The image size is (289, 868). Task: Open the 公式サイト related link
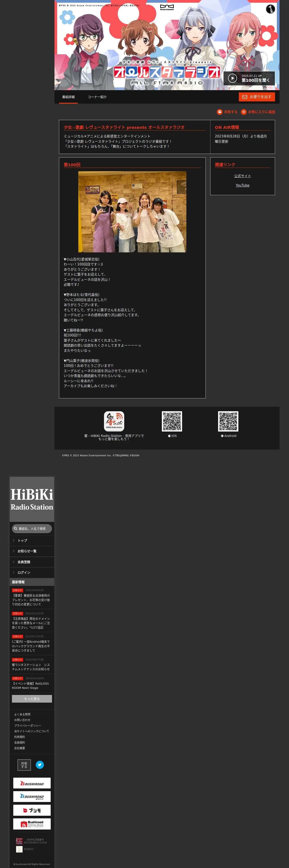[242, 176]
